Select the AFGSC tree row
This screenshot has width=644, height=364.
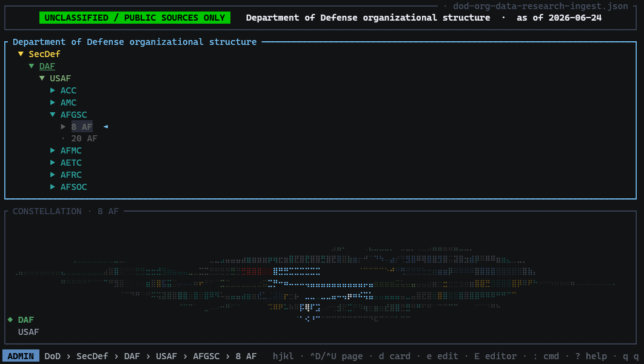point(74,115)
